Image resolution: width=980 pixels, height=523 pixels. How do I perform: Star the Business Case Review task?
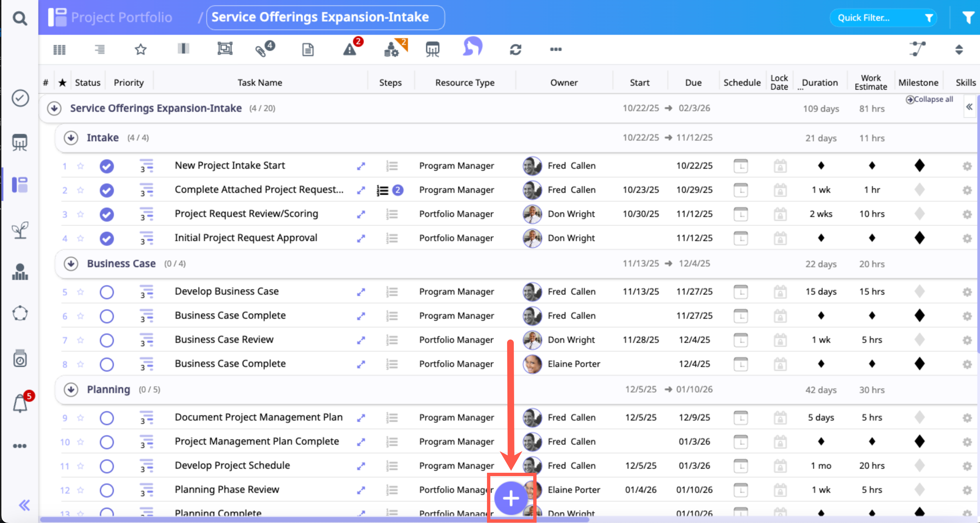pyautogui.click(x=80, y=340)
